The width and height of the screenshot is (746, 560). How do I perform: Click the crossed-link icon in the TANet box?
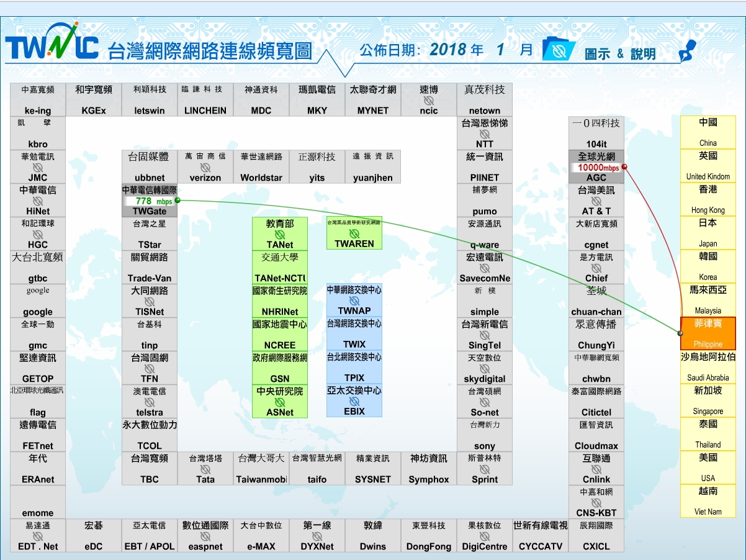point(280,235)
